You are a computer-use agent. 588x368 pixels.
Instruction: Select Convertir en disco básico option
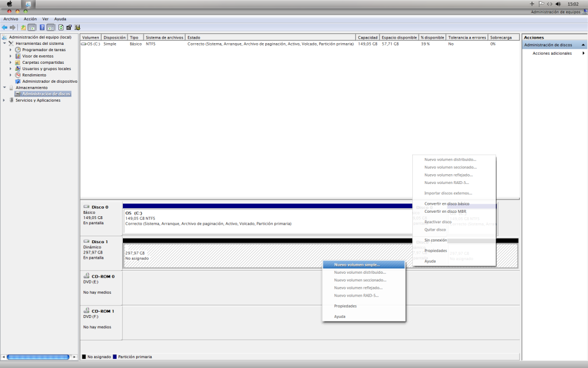tap(446, 204)
